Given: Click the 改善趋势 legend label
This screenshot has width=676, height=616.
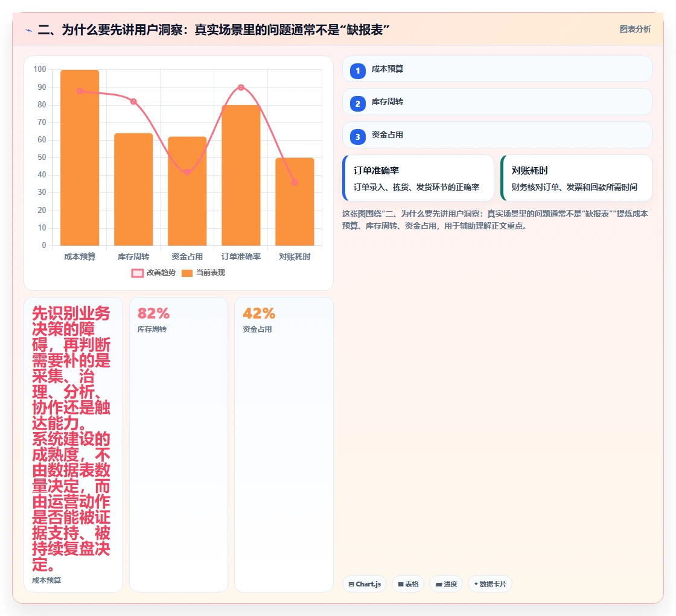Looking at the screenshot, I should click(x=161, y=273).
